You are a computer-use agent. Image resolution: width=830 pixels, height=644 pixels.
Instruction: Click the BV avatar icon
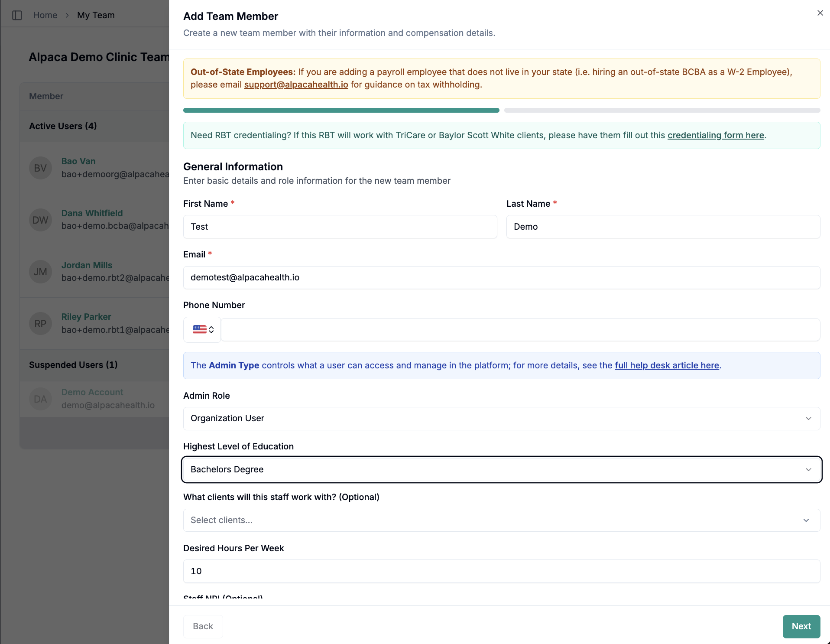40,168
